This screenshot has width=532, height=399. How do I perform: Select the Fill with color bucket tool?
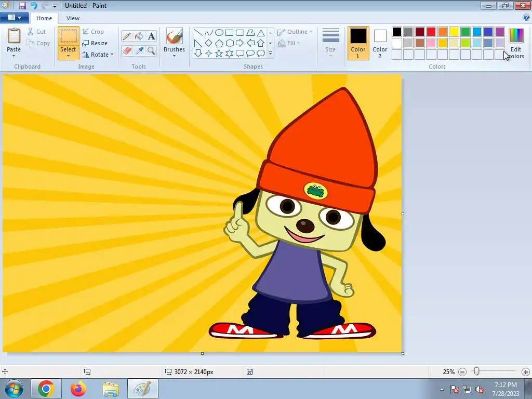pos(139,36)
